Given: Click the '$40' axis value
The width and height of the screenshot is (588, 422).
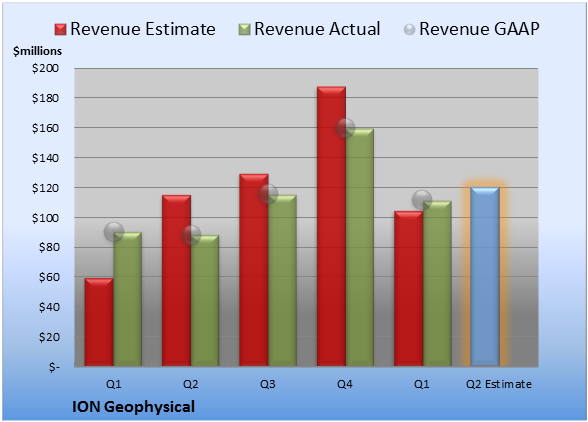Looking at the screenshot, I should pyautogui.click(x=49, y=307).
